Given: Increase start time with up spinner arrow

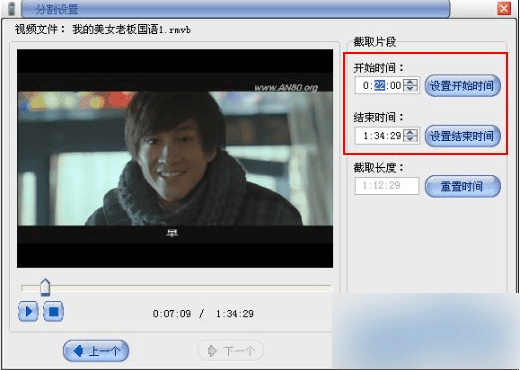Looking at the screenshot, I should tap(410, 82).
